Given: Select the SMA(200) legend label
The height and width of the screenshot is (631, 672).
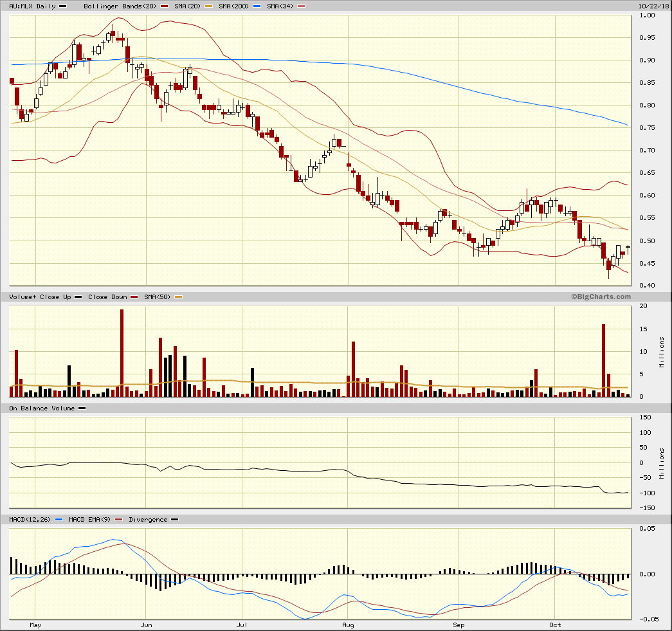Looking at the screenshot, I should (233, 6).
